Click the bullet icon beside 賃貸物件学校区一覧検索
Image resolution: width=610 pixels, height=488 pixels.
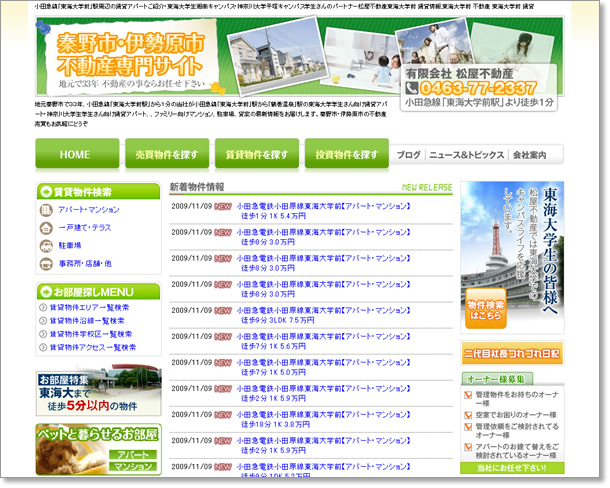click(x=43, y=334)
